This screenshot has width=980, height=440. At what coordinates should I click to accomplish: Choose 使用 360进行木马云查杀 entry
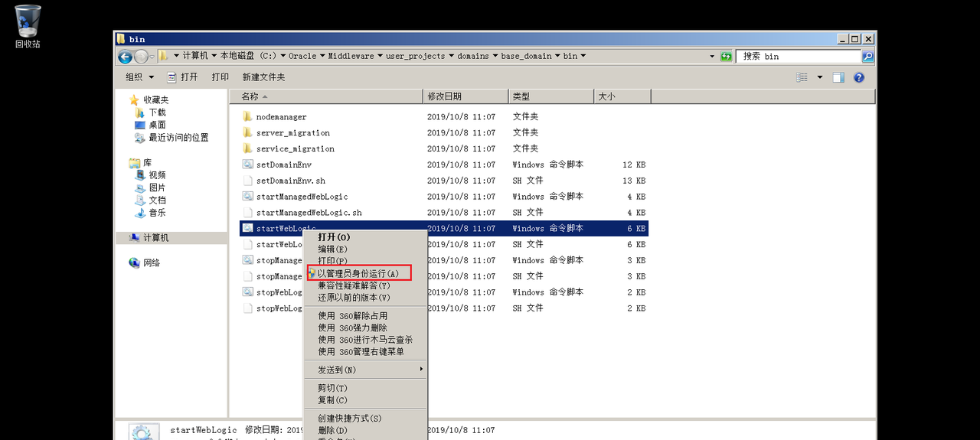coord(365,340)
